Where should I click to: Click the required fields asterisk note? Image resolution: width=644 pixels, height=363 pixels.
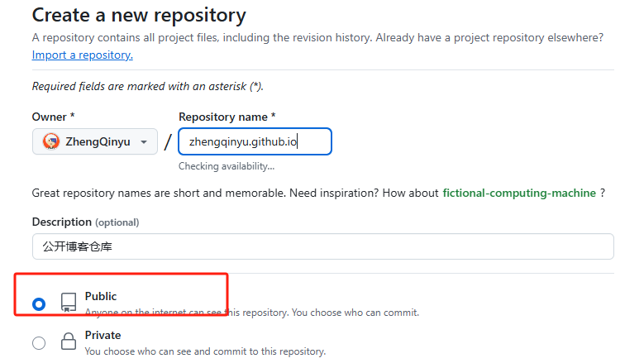point(148,86)
